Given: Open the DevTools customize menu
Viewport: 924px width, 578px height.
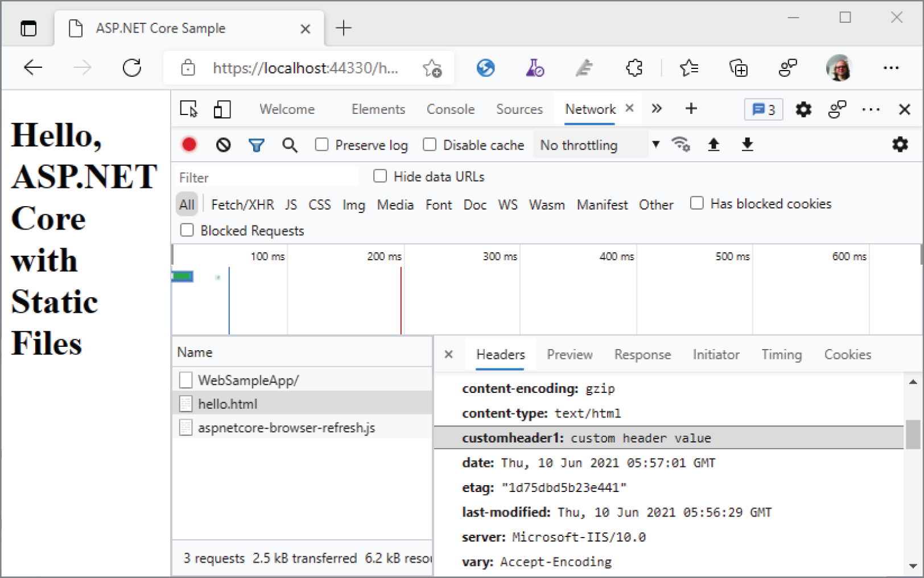Looking at the screenshot, I should click(871, 109).
